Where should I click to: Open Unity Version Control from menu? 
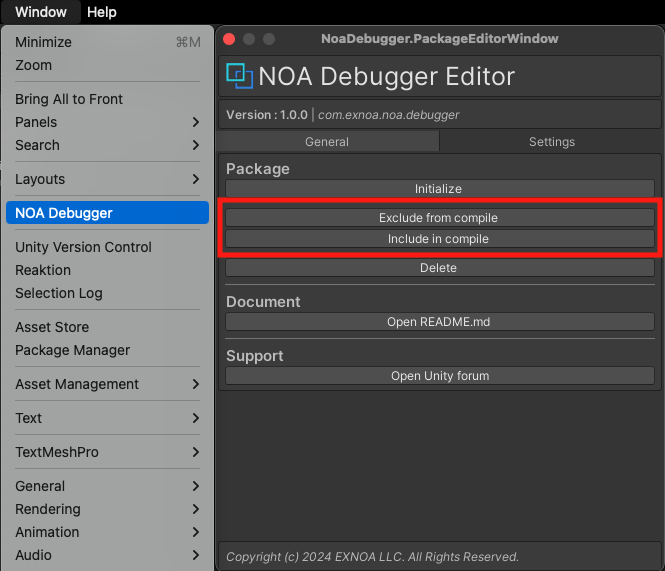pyautogui.click(x=108, y=247)
